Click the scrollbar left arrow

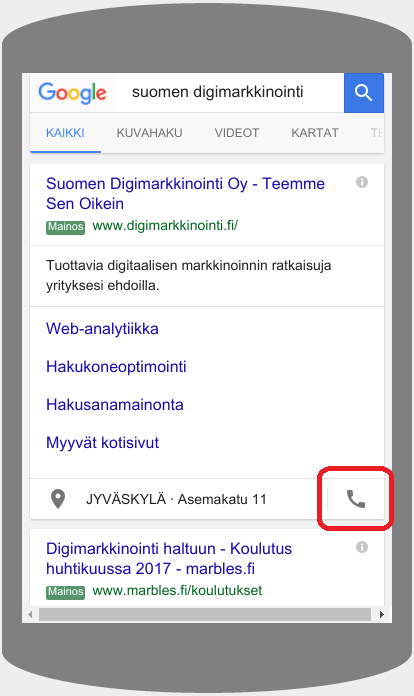coord(30,615)
